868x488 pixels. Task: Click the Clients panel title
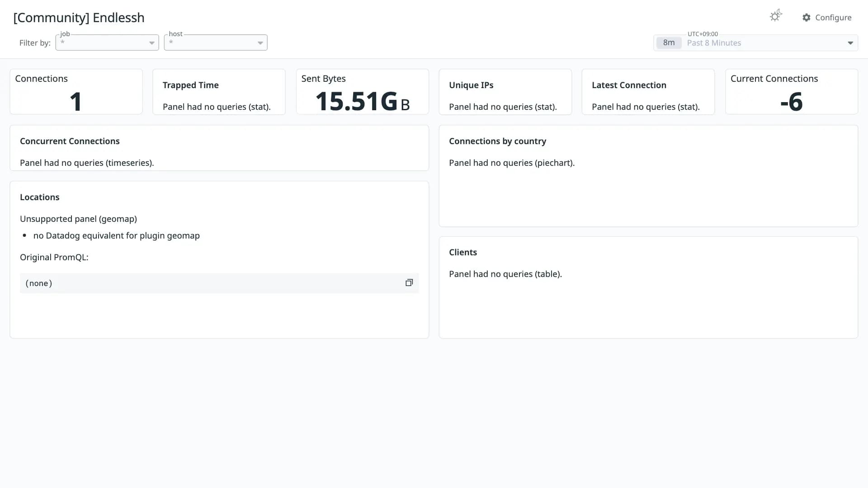click(x=463, y=252)
